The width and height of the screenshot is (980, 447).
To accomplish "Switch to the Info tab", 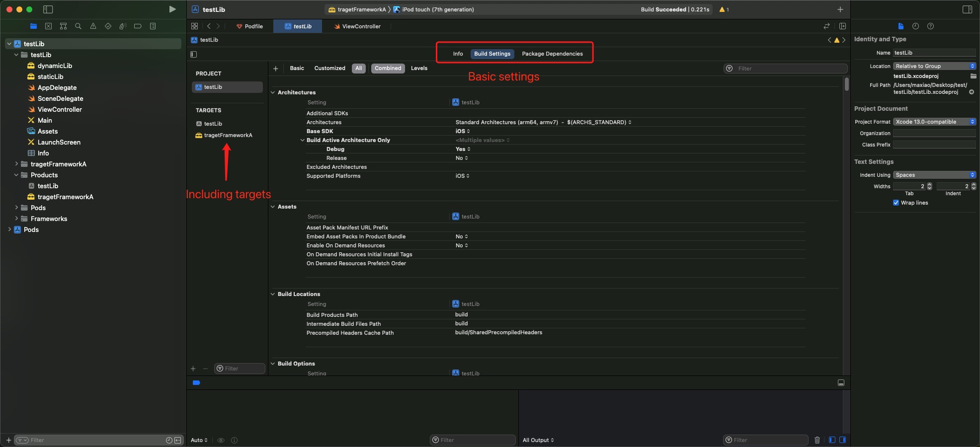I will tap(458, 54).
